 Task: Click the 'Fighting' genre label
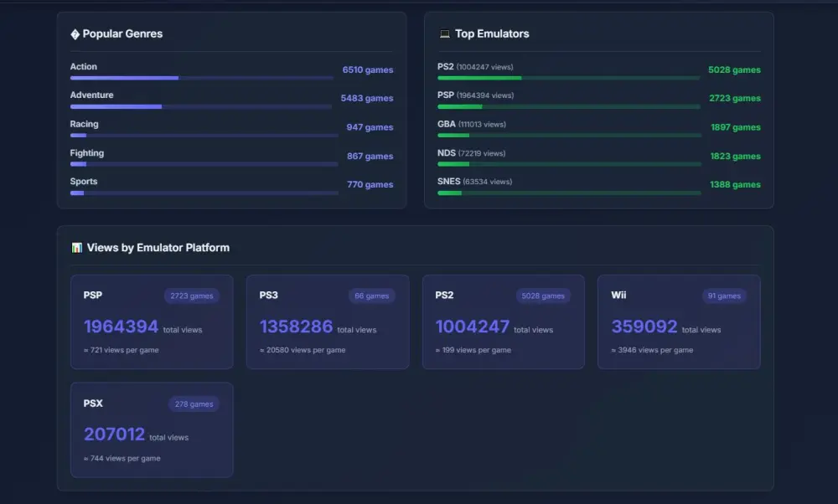(x=87, y=153)
